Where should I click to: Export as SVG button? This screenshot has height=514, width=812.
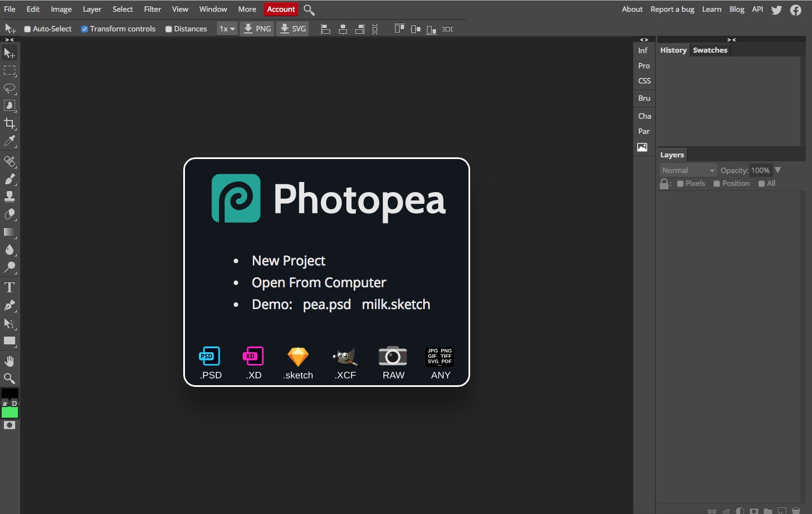tap(293, 29)
